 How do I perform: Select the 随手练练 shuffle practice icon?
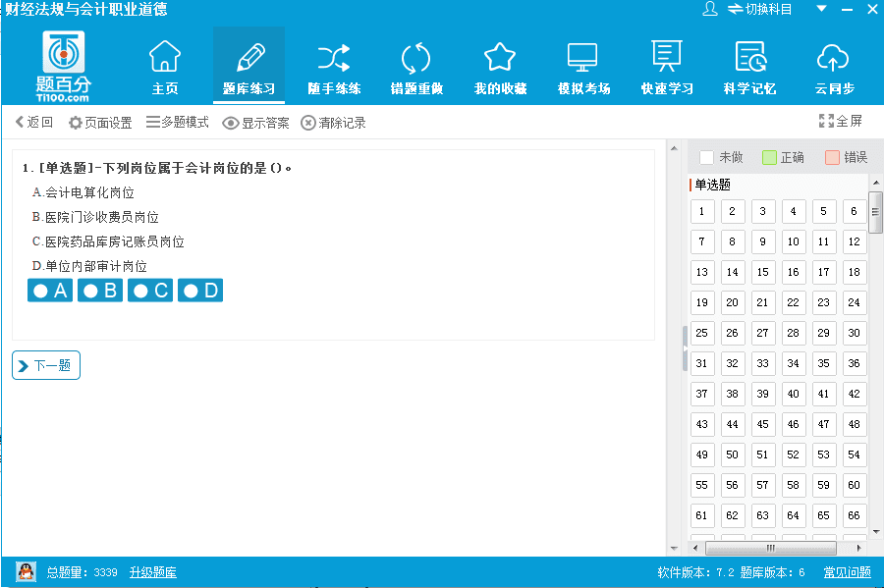334,65
